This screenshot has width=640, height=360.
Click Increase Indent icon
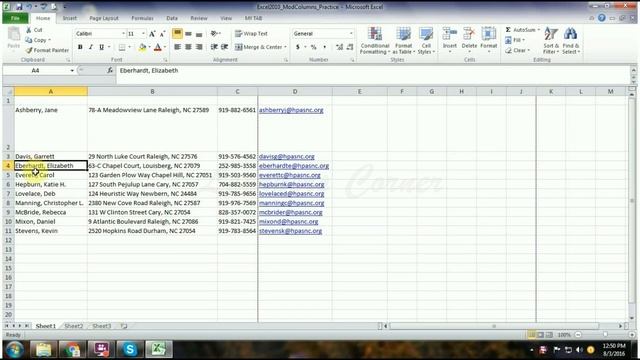tap(224, 47)
